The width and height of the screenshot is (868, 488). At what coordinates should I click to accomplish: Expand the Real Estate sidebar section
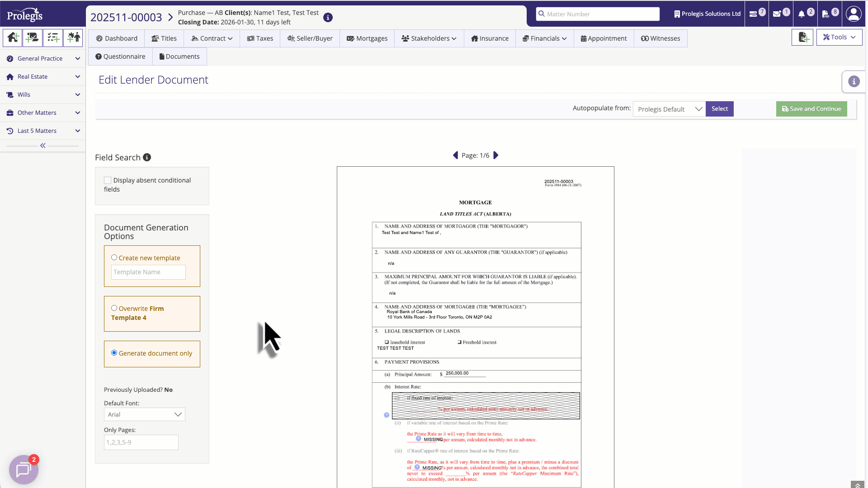pos(43,77)
